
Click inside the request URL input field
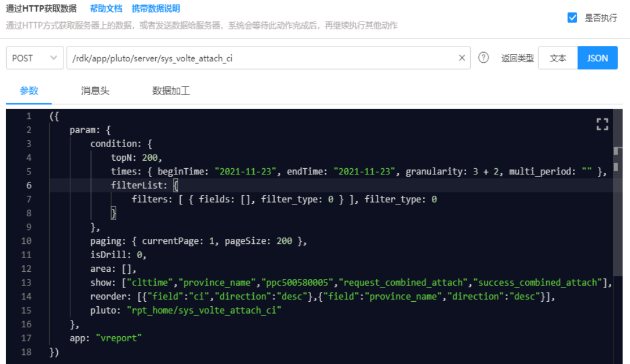tap(261, 58)
